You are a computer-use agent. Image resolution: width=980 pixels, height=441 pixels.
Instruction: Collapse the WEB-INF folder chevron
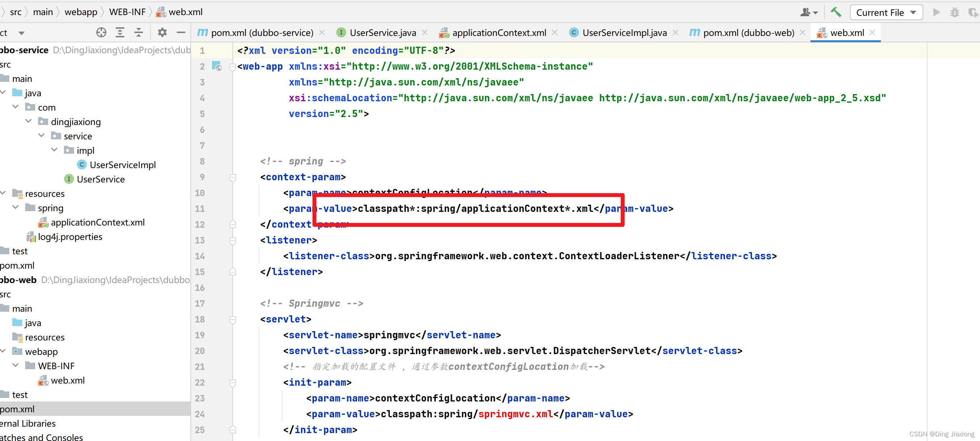(15, 365)
